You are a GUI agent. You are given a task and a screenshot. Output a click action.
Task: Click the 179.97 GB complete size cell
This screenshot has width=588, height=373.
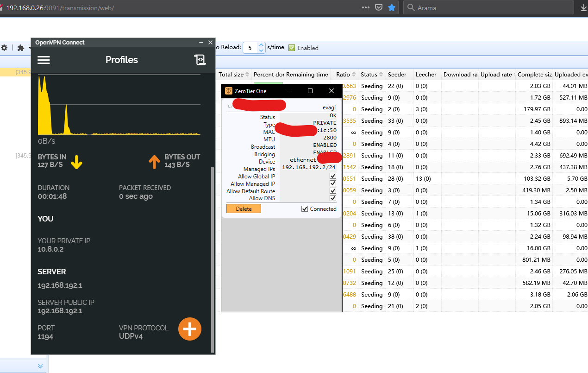point(537,109)
